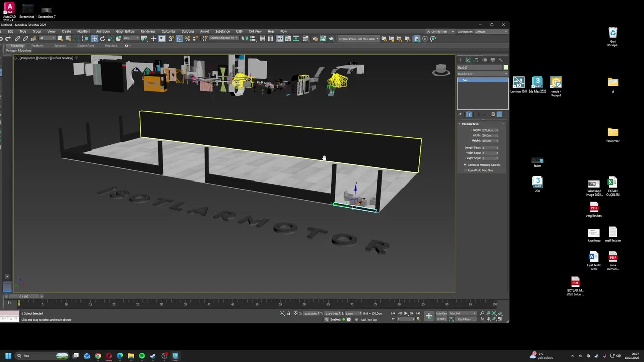Toggle Window/Crossing selection mode
The image size is (644, 362).
pos(85,38)
